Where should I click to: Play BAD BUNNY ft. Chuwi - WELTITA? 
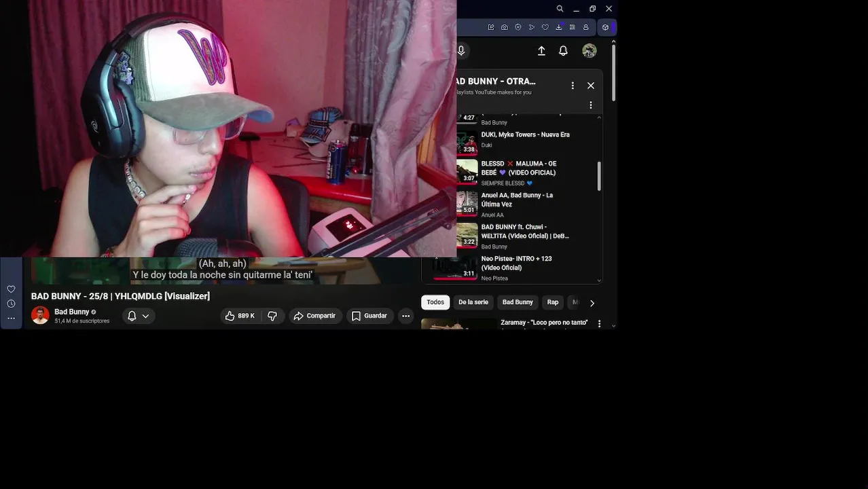point(525,232)
